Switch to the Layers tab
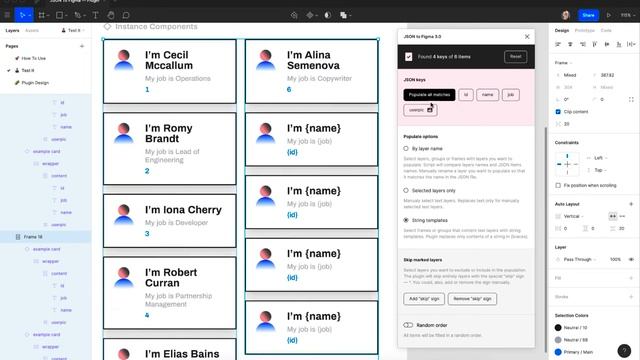Image resolution: width=640 pixels, height=360 pixels. click(x=12, y=31)
